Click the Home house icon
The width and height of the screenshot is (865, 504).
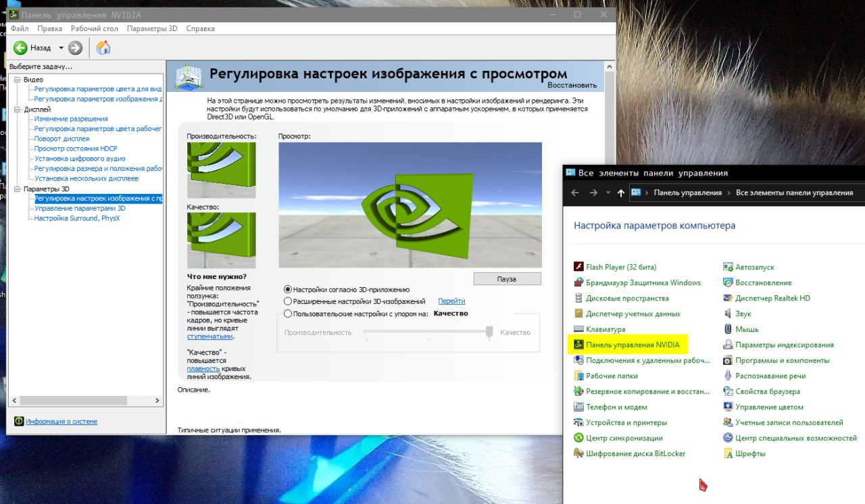(x=103, y=47)
